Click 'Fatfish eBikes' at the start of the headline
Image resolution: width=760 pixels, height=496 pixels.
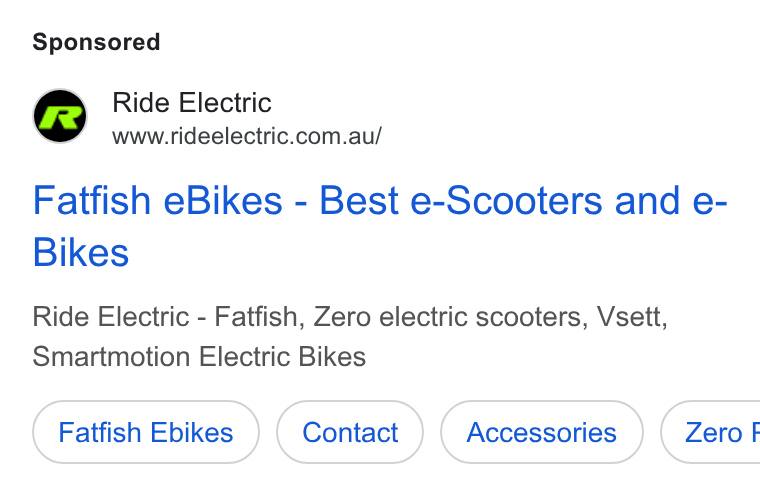tap(158, 201)
